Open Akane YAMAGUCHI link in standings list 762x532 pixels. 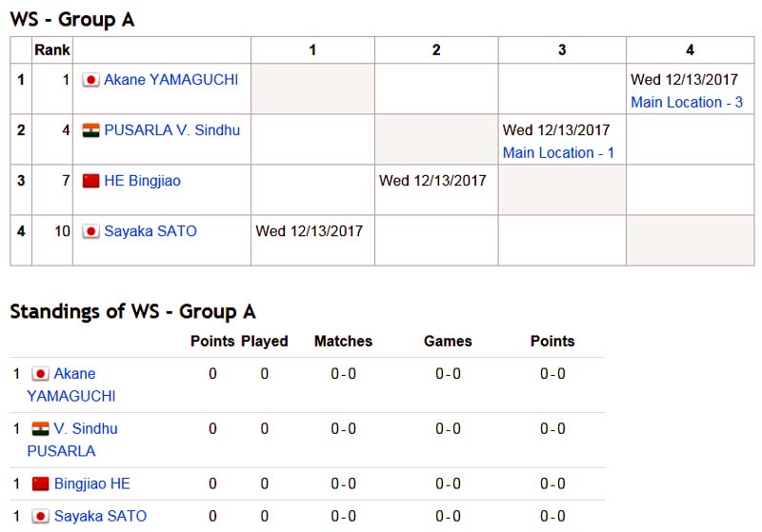71,384
